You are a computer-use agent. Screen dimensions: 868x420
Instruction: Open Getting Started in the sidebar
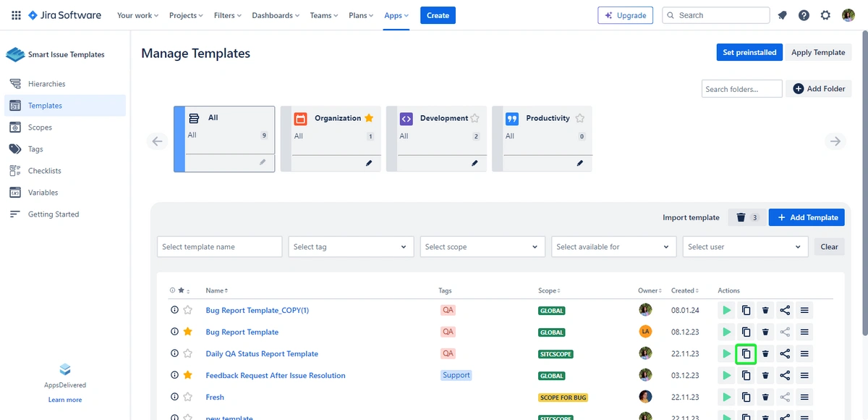(65, 214)
